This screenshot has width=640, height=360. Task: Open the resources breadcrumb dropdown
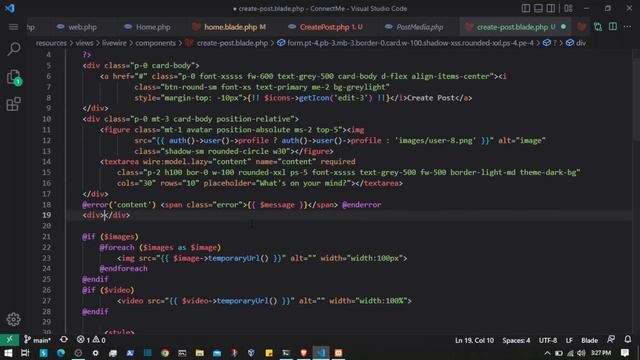tap(51, 43)
